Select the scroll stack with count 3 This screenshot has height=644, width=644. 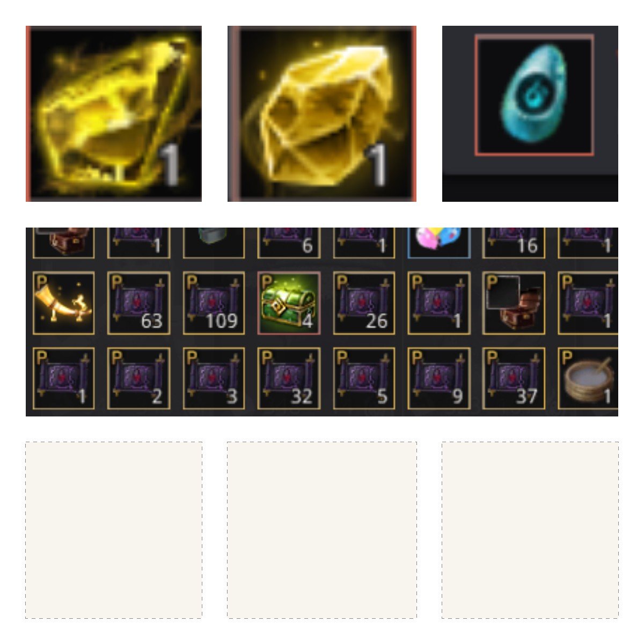(214, 379)
